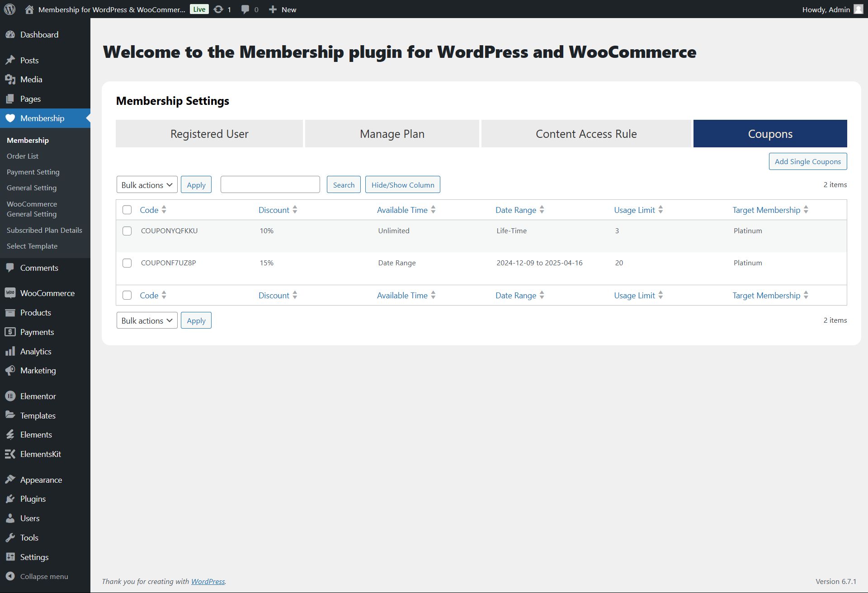Select the Coupons tab
868x593 pixels.
coord(770,134)
